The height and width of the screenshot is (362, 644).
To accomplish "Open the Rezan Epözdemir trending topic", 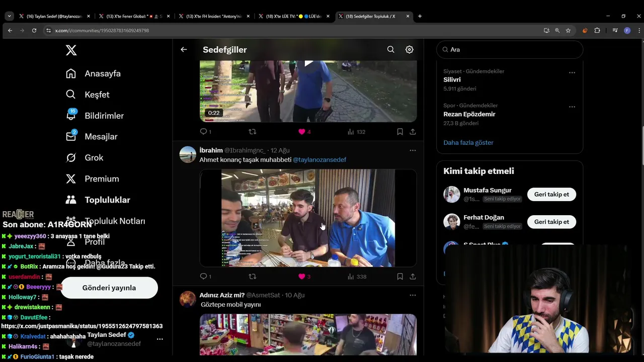I will 470,114.
